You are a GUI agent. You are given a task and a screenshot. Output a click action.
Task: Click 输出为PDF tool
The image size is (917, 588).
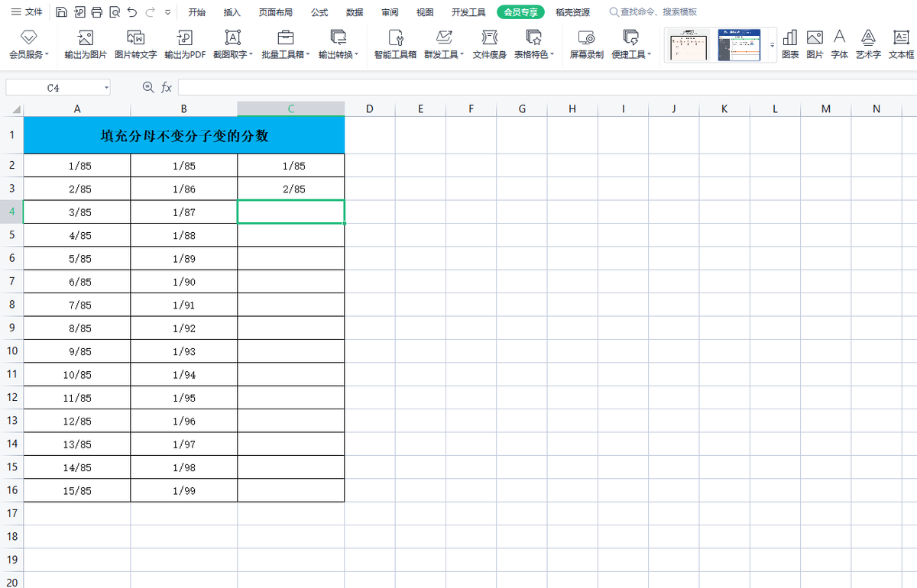[185, 44]
